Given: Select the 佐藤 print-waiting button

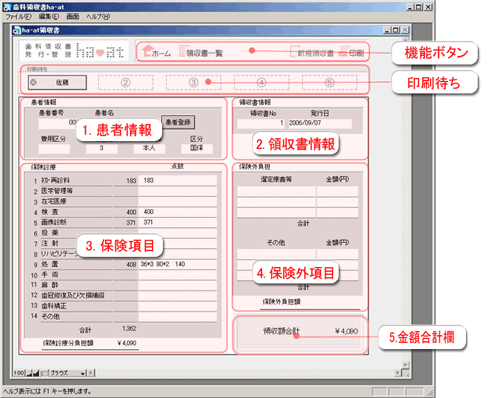Looking at the screenshot, I should (57, 82).
